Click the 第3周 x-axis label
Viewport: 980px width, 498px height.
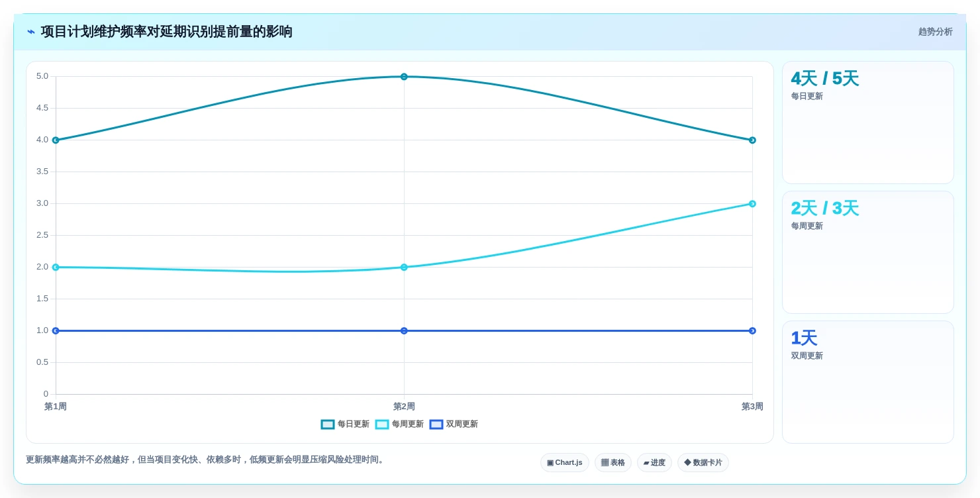tap(752, 407)
